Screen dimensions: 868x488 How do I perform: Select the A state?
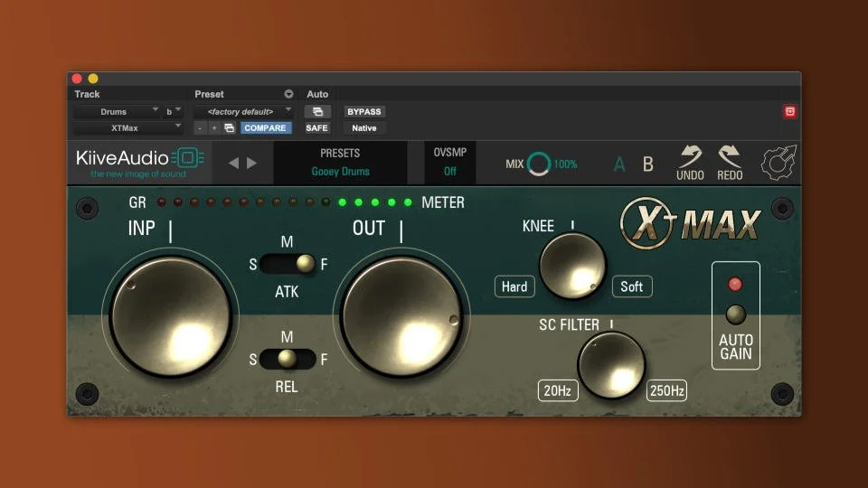click(619, 164)
